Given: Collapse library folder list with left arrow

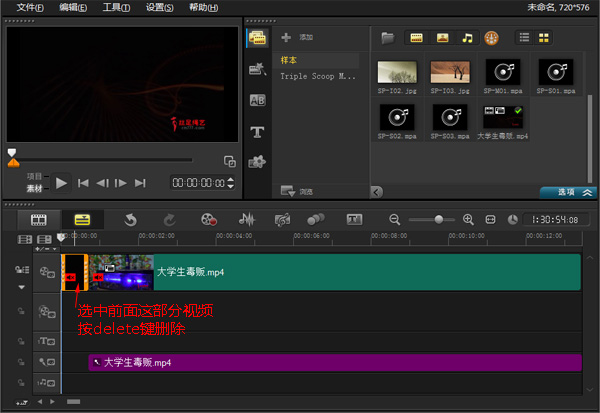Looking at the screenshot, I should tap(376, 191).
